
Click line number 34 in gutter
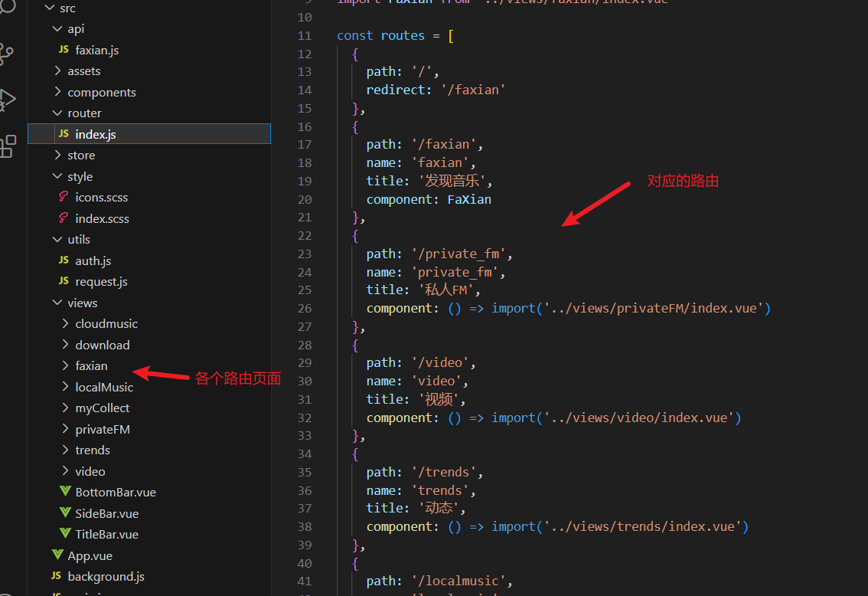click(x=305, y=454)
